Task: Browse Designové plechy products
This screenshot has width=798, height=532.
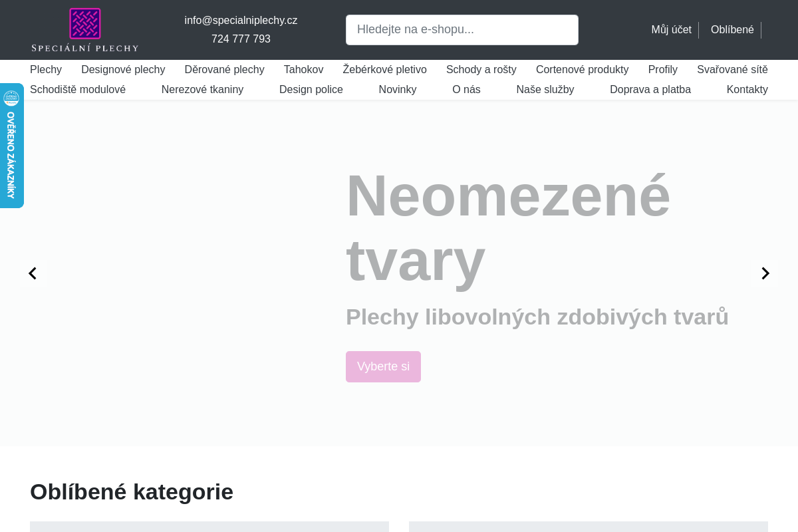Action: [x=123, y=69]
